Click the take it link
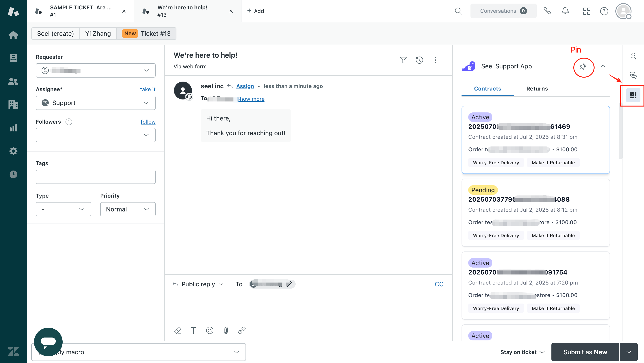The height and width of the screenshot is (363, 644). [x=148, y=89]
